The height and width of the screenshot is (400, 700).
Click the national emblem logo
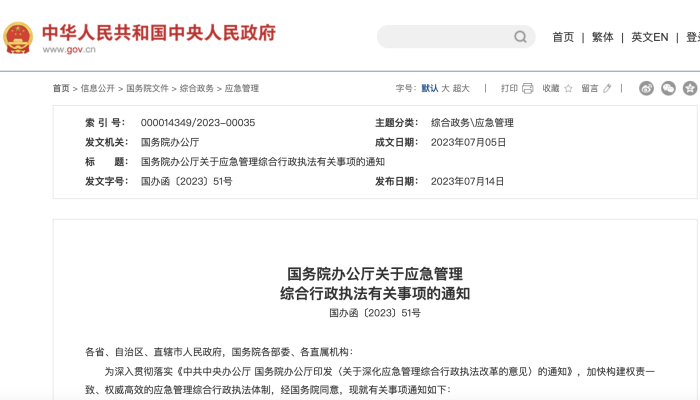click(18, 37)
